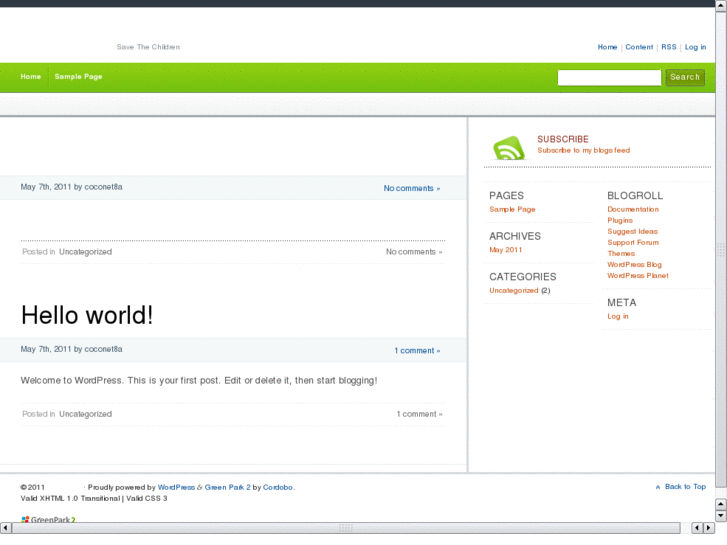Go to Home link in top header
This screenshot has height=545, width=727.
point(607,47)
